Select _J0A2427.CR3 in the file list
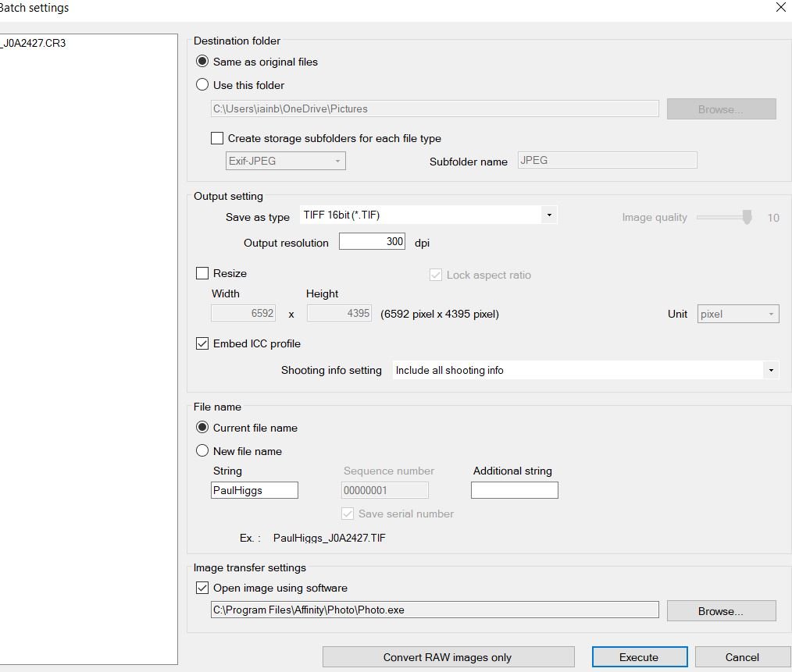 click(34, 44)
